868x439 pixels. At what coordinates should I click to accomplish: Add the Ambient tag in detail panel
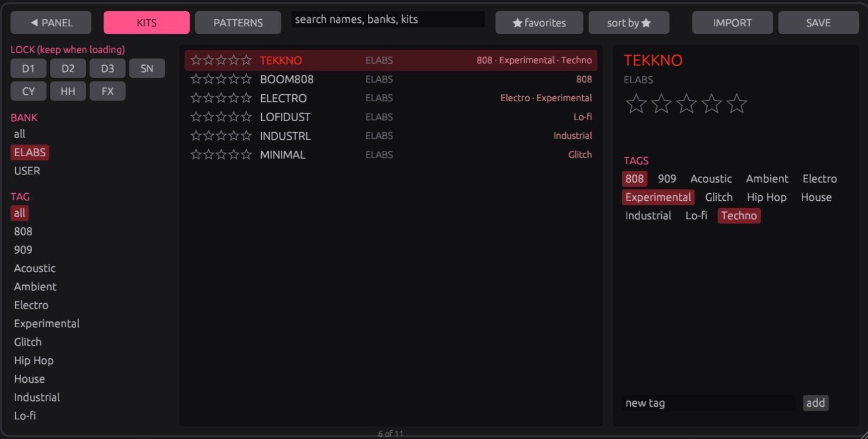pyautogui.click(x=767, y=179)
